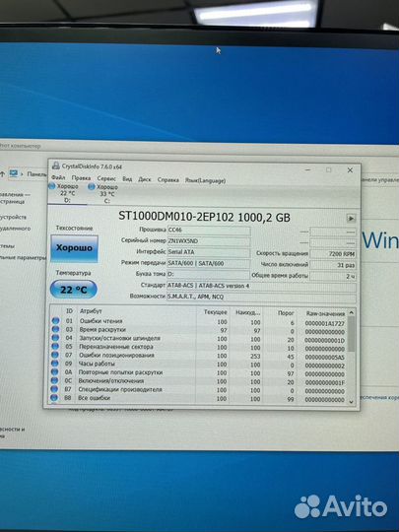Click Панель breadcrumb in background window address bar
This screenshot has height=532, width=399.
pyautogui.click(x=36, y=174)
